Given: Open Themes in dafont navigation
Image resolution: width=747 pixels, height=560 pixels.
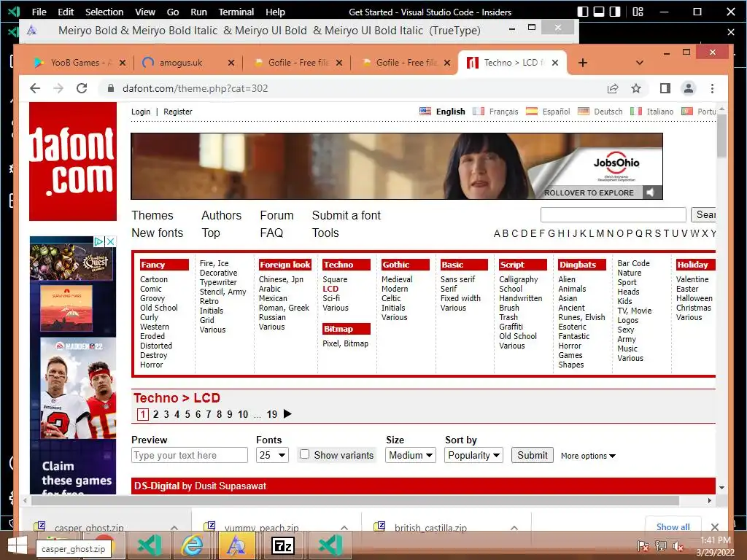Looking at the screenshot, I should (x=152, y=215).
